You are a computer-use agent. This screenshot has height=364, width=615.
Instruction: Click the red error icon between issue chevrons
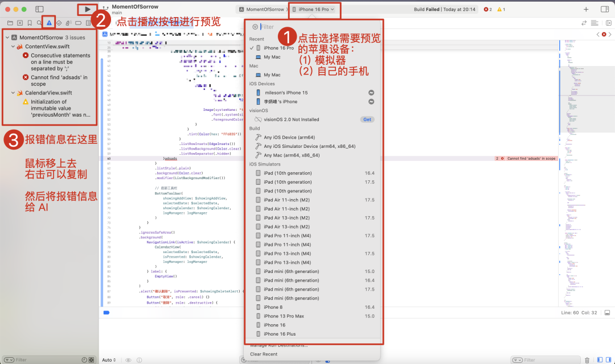coord(604,35)
